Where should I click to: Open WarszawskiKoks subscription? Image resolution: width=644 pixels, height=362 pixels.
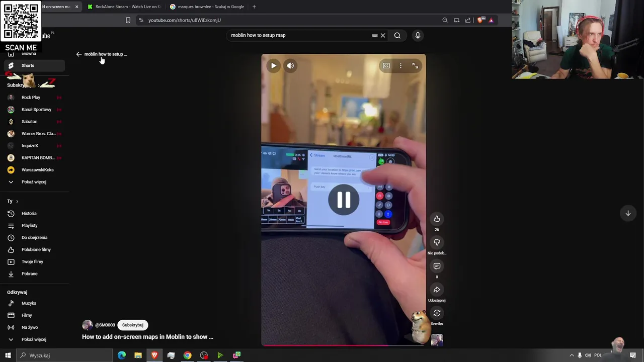click(x=34, y=169)
